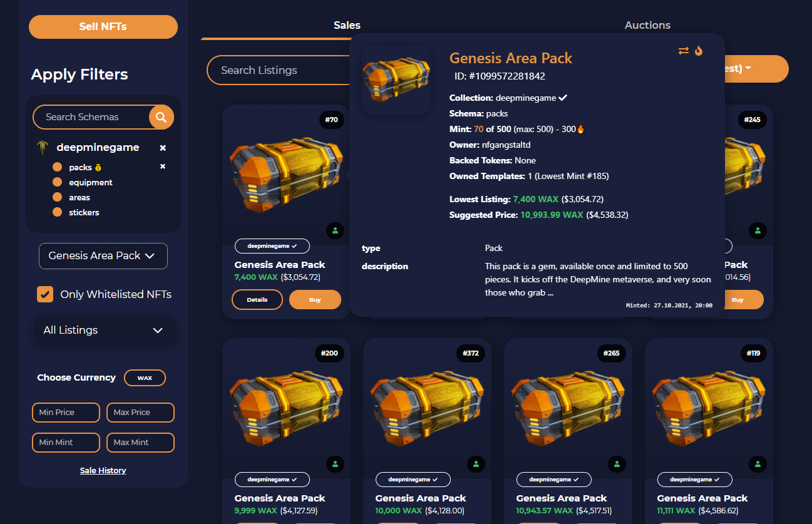Click deepminegame collection tag on card #265

coord(554,480)
